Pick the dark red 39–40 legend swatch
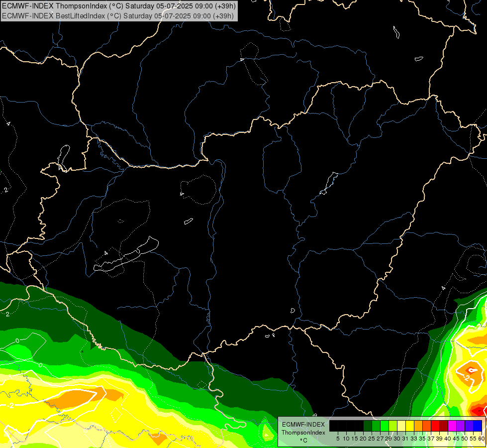Viewport: 487px width, 448px height. tap(444, 426)
